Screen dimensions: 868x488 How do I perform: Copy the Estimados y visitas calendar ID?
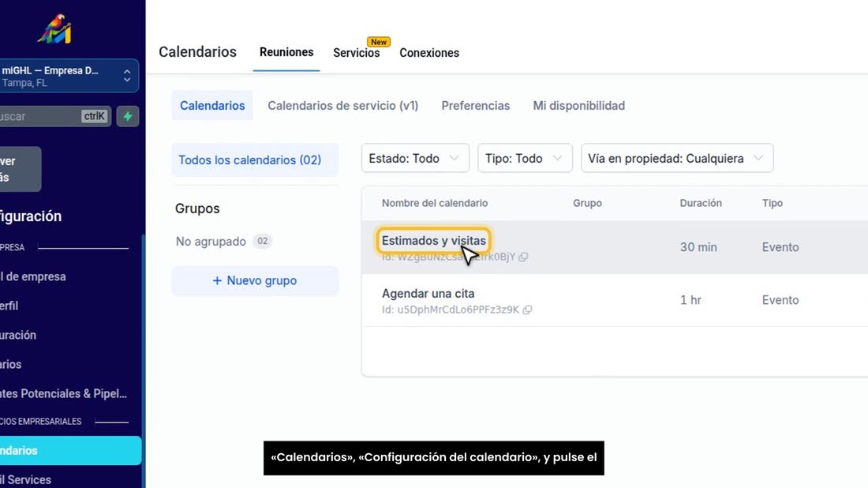click(x=523, y=257)
